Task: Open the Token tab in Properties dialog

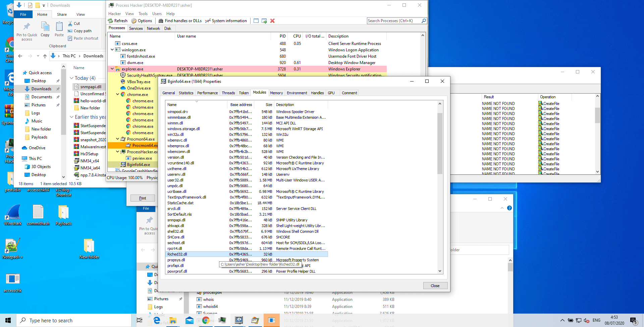Action: click(x=244, y=93)
